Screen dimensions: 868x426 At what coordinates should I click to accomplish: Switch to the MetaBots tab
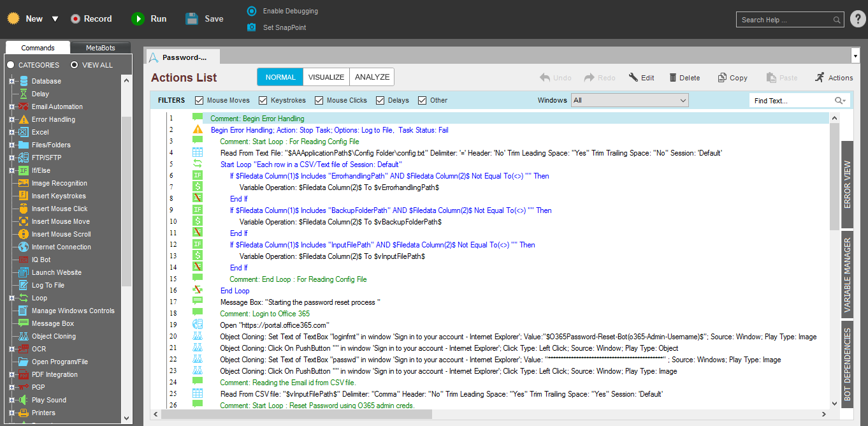(100, 48)
